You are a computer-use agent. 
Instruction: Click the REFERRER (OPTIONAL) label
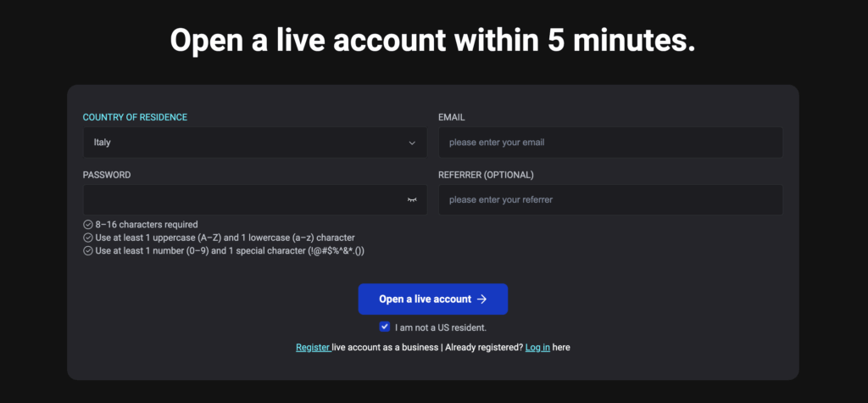486,175
